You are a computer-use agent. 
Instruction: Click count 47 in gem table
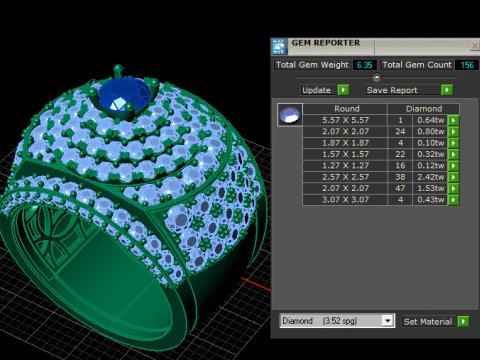click(x=400, y=188)
